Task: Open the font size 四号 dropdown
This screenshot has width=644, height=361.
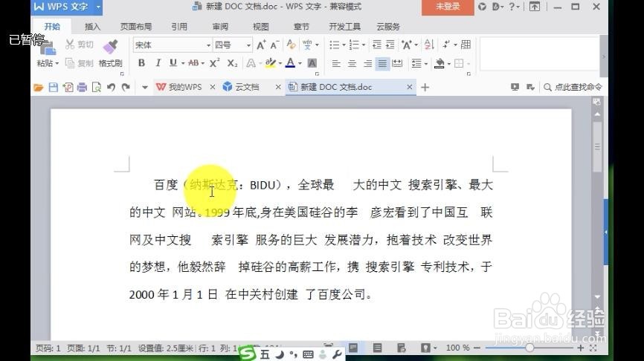Action: click(x=248, y=45)
